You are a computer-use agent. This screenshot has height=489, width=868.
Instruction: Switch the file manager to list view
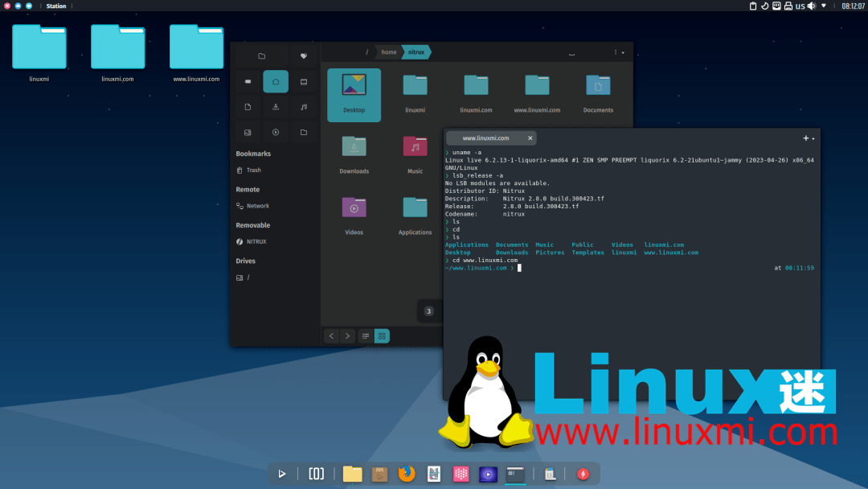pyautogui.click(x=365, y=335)
